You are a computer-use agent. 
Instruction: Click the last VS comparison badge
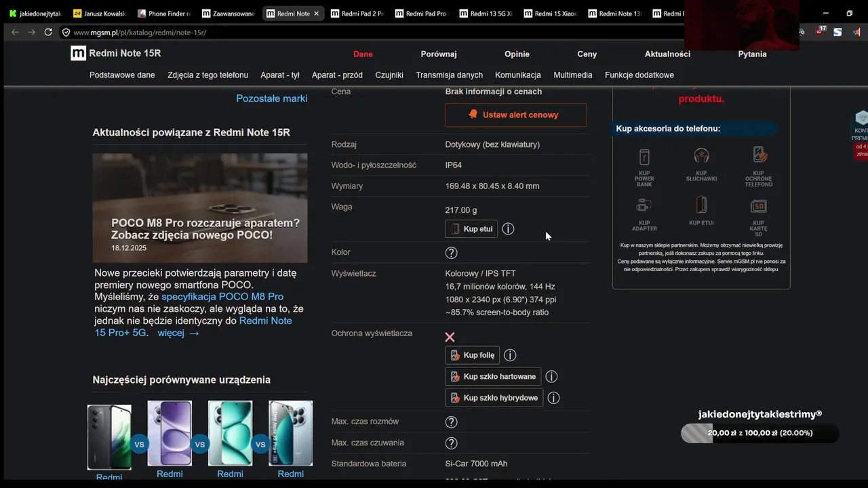pos(260,445)
